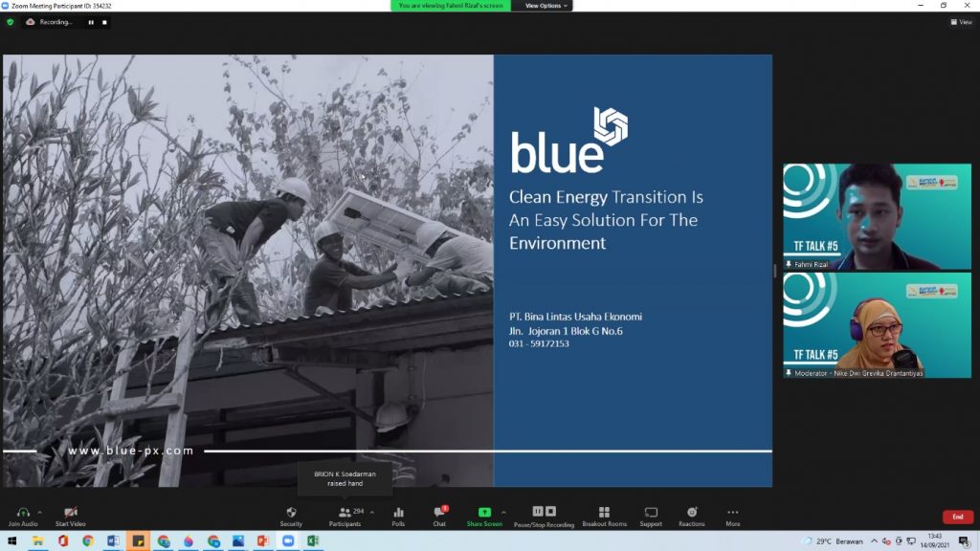
Task: Open the Photos app in the taskbar
Action: (x=238, y=541)
